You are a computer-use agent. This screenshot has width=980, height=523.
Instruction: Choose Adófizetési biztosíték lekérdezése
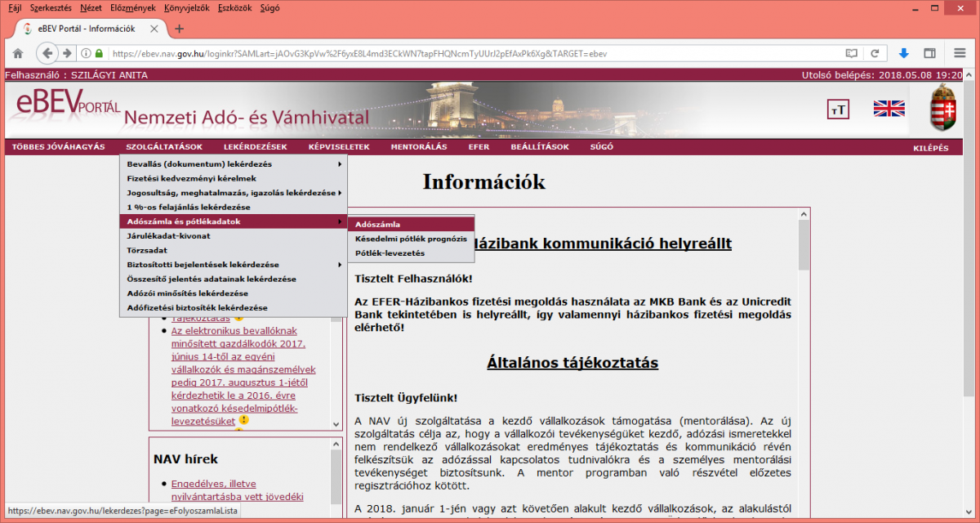[234, 307]
